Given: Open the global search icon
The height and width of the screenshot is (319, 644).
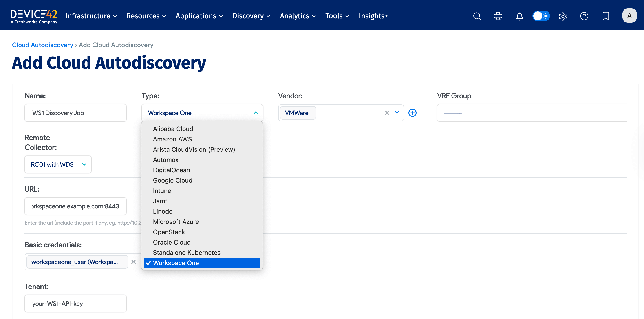Looking at the screenshot, I should (477, 16).
